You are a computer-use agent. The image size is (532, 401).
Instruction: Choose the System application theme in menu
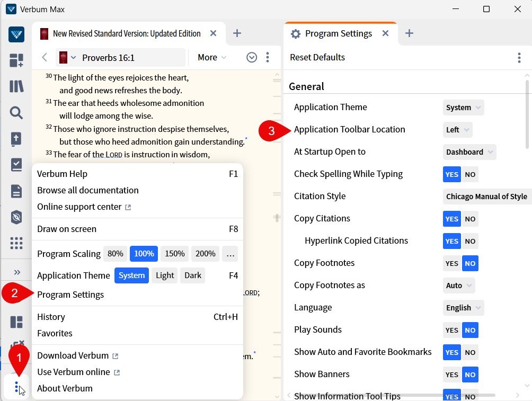[131, 275]
